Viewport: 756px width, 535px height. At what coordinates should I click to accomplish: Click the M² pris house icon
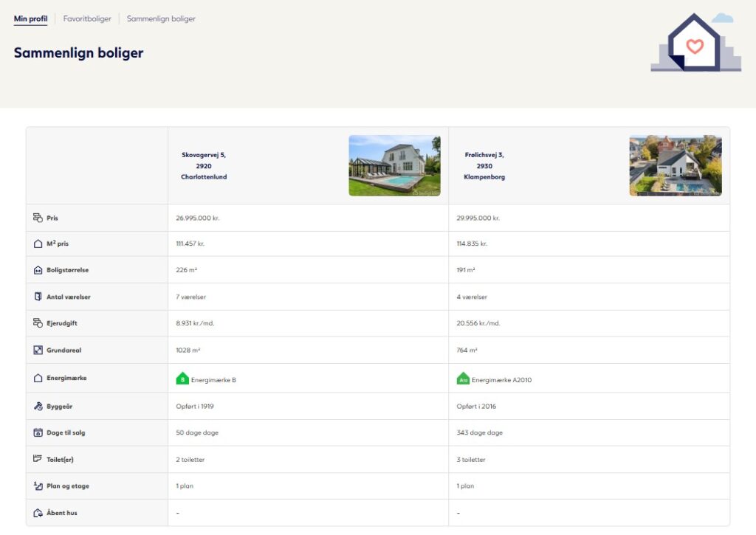[38, 244]
